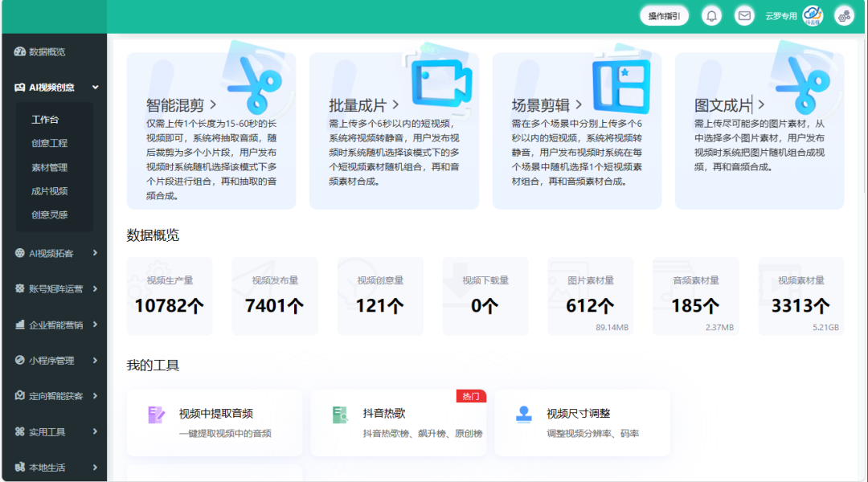868x482 pixels.
Task: Click the 企业智能营销 sidebar icon
Action: [x=20, y=325]
